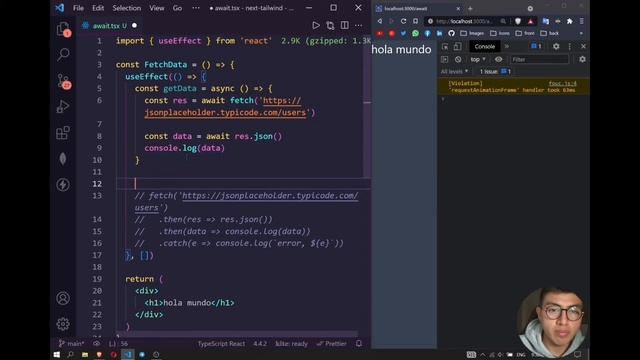Open YouTube bookmark
Screen dimensions: 640x360
pos(380,33)
